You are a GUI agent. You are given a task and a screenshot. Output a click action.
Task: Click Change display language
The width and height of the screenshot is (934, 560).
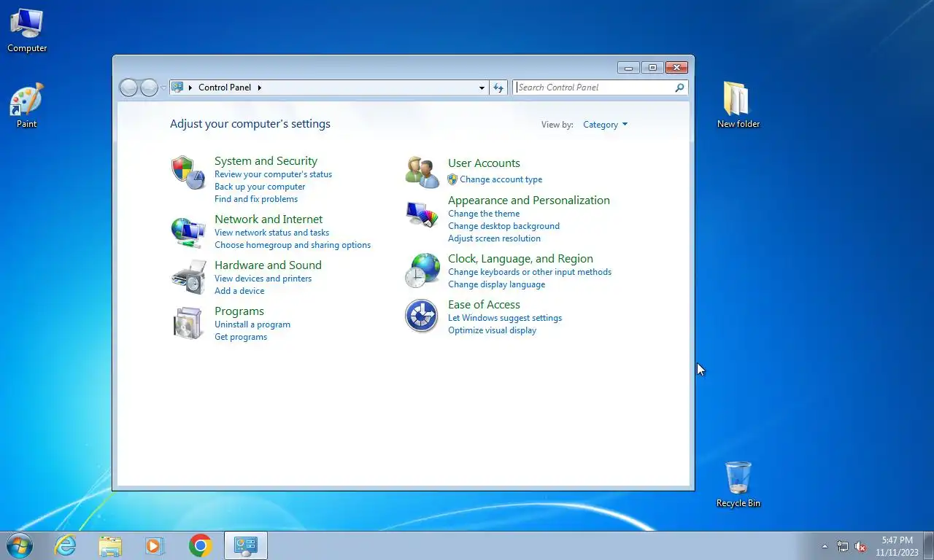click(496, 284)
